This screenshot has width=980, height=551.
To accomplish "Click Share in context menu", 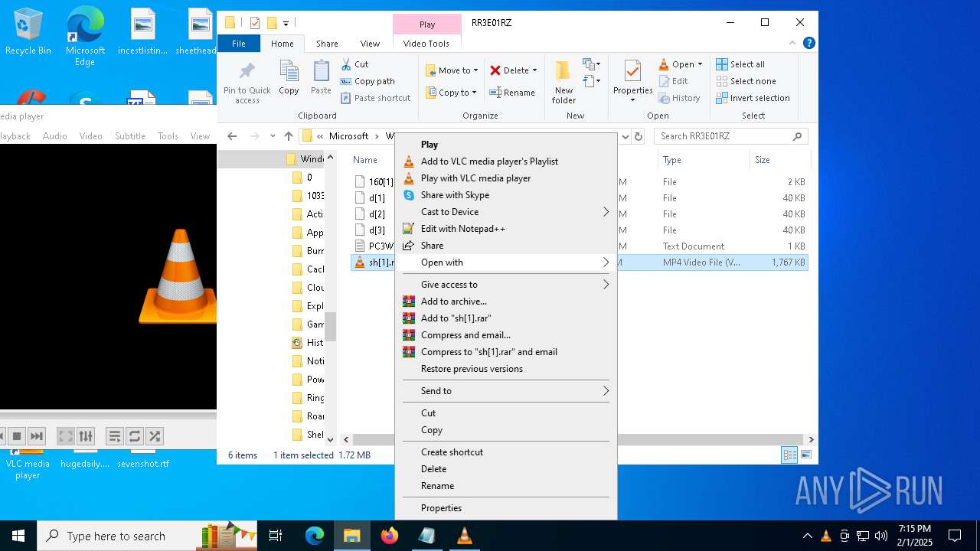I will 505,246.
